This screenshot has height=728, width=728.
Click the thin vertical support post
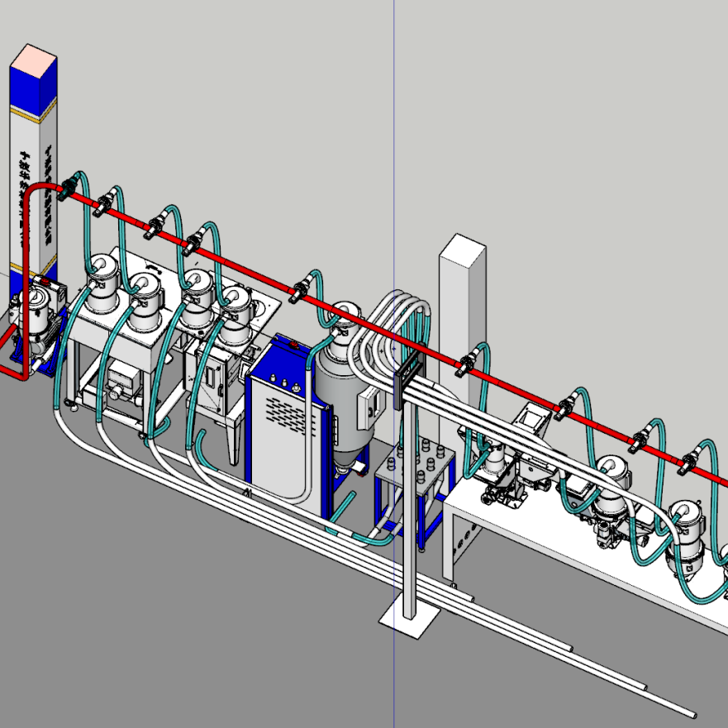pyautogui.click(x=409, y=512)
